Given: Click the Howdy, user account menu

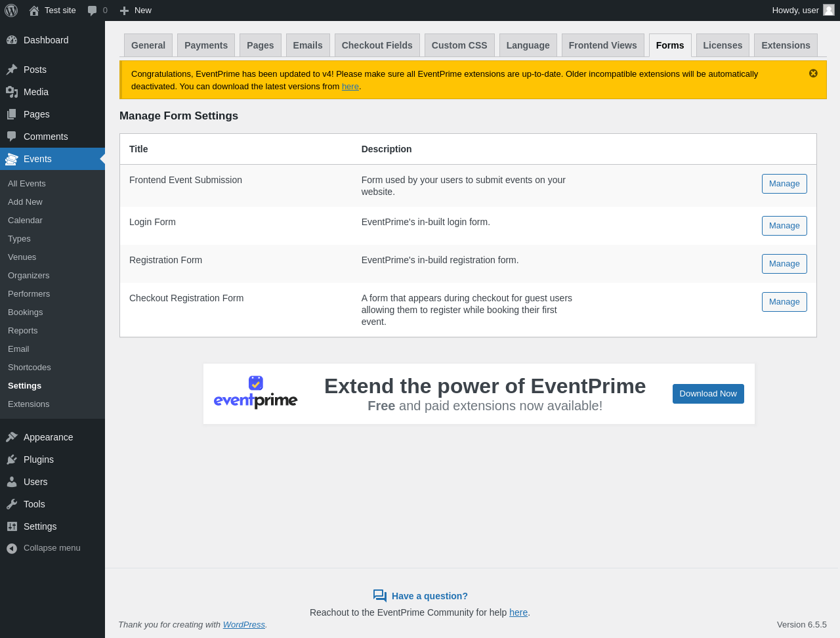Looking at the screenshot, I should (x=803, y=11).
